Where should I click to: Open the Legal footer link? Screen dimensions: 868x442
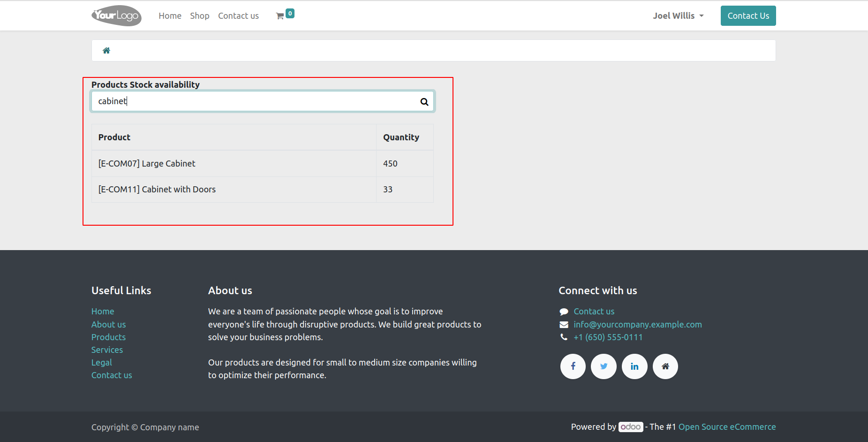coord(101,363)
